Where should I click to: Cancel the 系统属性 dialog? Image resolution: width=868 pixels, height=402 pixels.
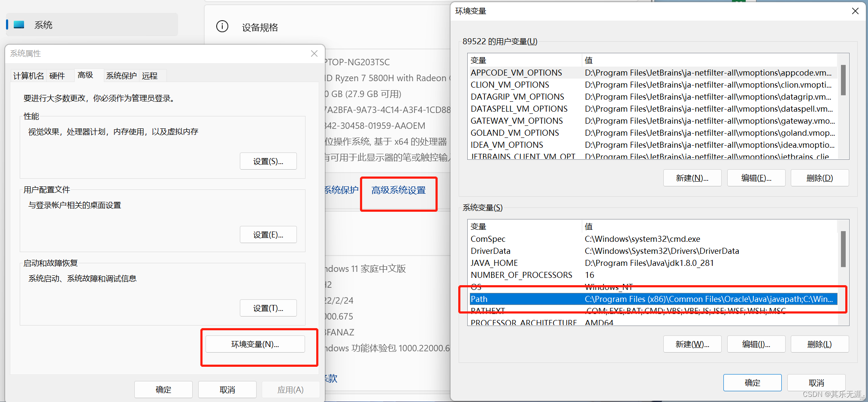click(227, 390)
